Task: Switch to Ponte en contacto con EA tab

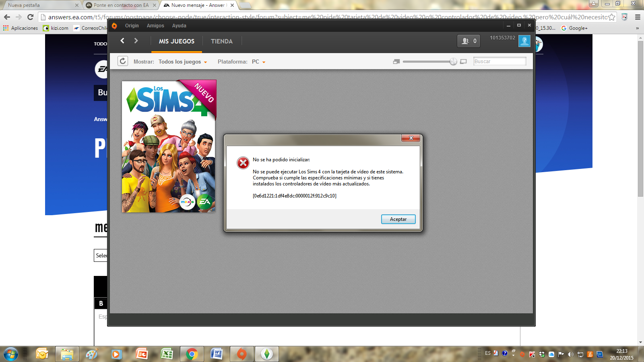Action: pos(121,5)
